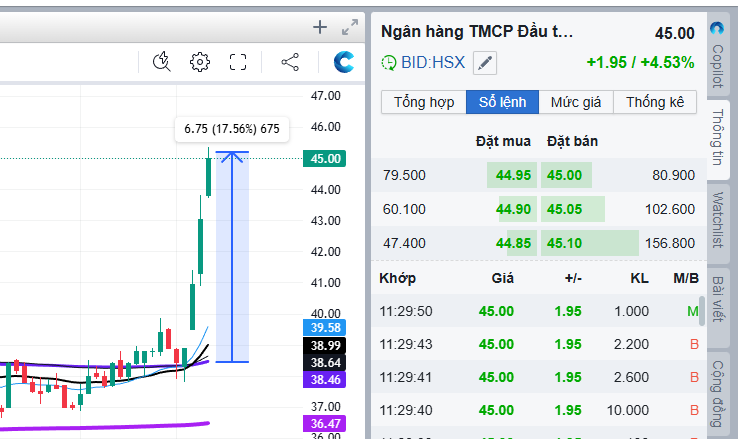This screenshot has height=439, width=738.
Task: Click the 38.99 black indicator price label
Action: pyautogui.click(x=324, y=345)
